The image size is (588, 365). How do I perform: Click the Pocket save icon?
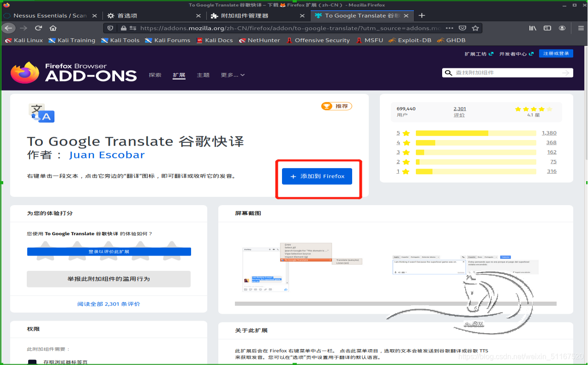tap(462, 28)
